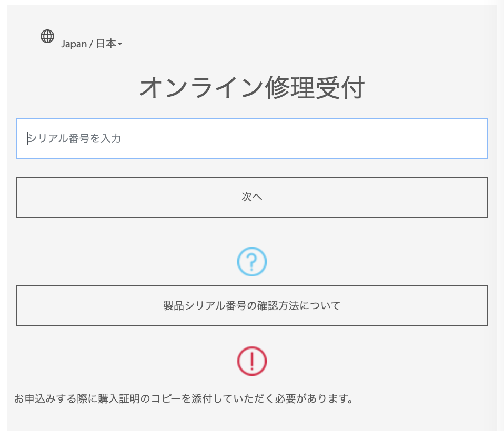This screenshot has width=504, height=431.
Task: Focus the シリアル番号を入力 text field
Action: (251, 139)
